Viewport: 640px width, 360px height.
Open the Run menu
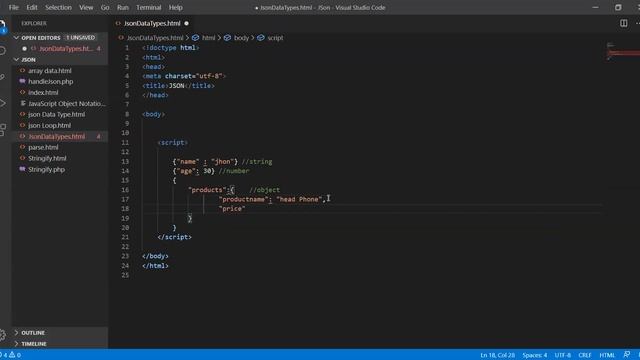[122, 7]
